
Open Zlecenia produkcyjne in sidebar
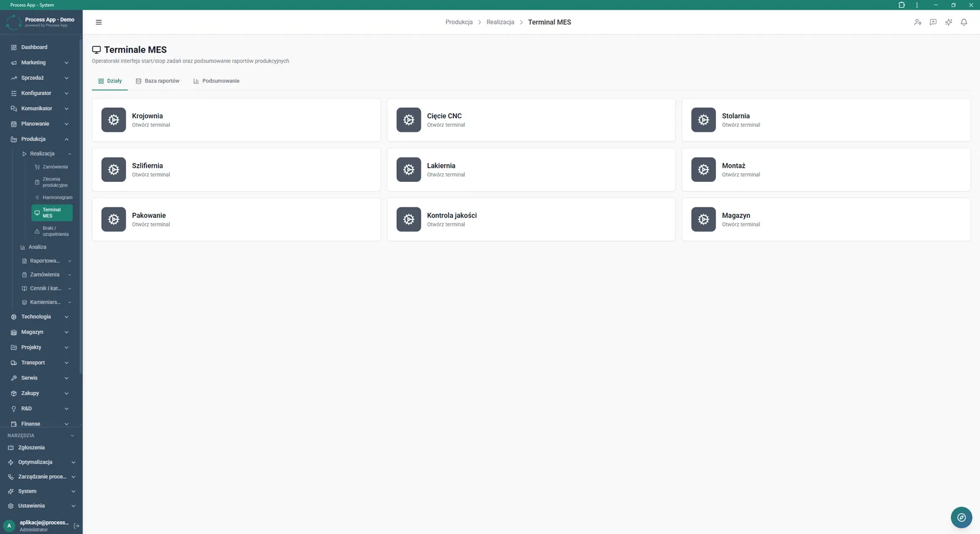pyautogui.click(x=52, y=182)
